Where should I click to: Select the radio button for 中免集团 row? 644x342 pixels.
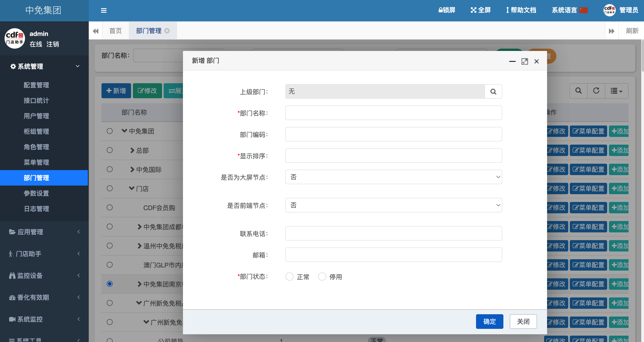point(109,131)
